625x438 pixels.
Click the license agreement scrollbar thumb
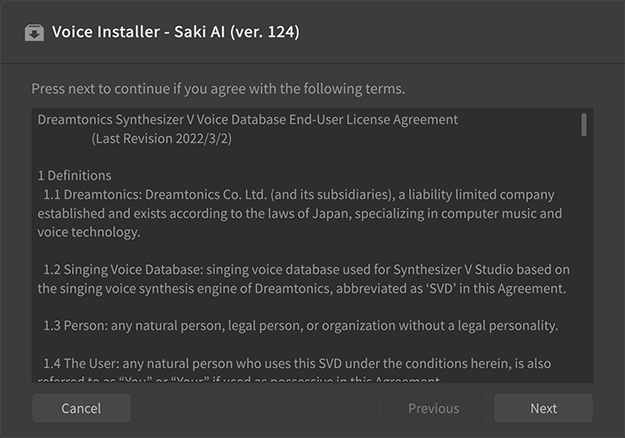coord(584,125)
